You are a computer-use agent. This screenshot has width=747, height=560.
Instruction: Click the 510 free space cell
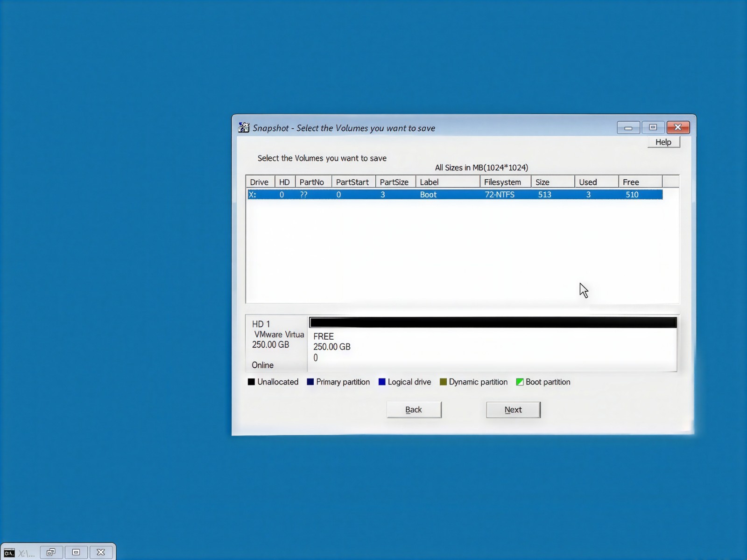(632, 195)
